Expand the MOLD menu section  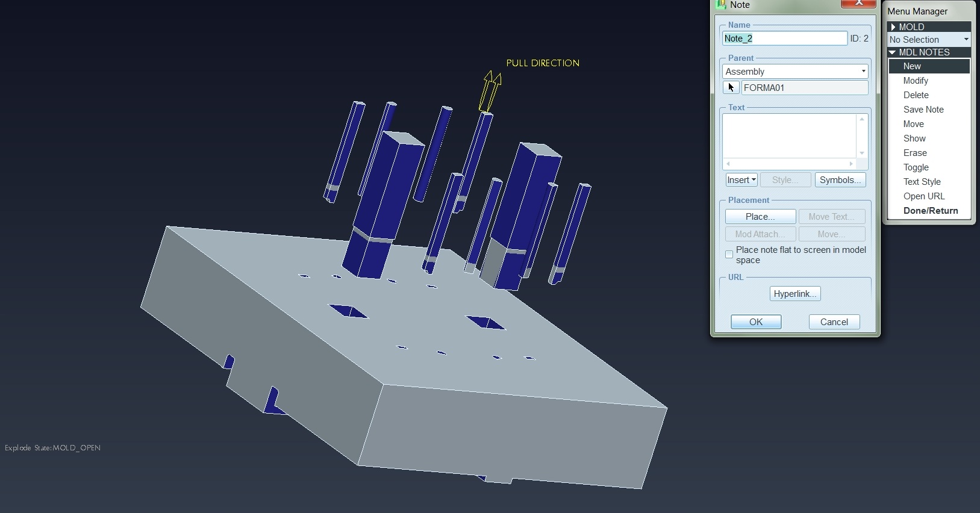point(929,26)
